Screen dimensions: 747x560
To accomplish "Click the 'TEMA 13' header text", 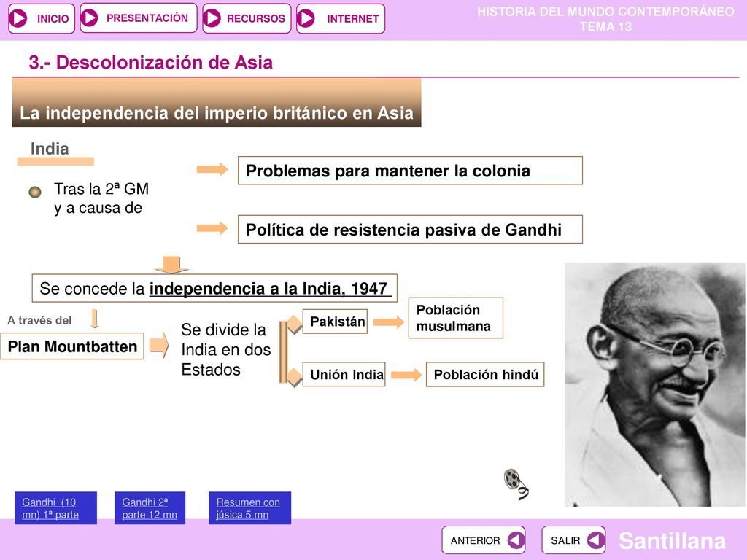I will 605,27.
